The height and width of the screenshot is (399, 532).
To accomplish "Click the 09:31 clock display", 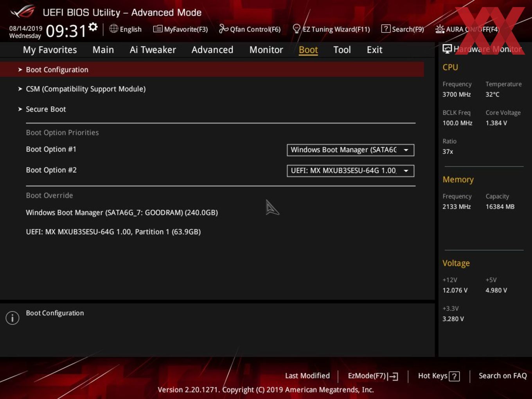I will [66, 31].
